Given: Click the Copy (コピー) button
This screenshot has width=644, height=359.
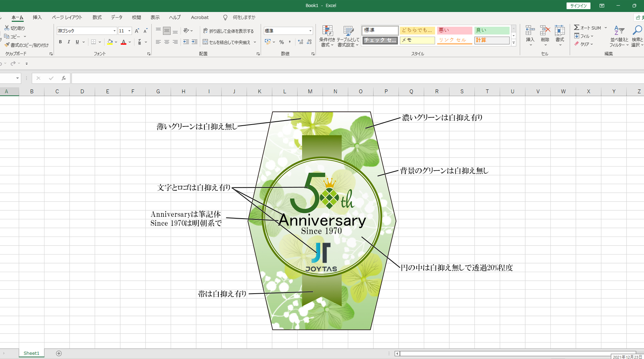Looking at the screenshot, I should click(x=13, y=37).
